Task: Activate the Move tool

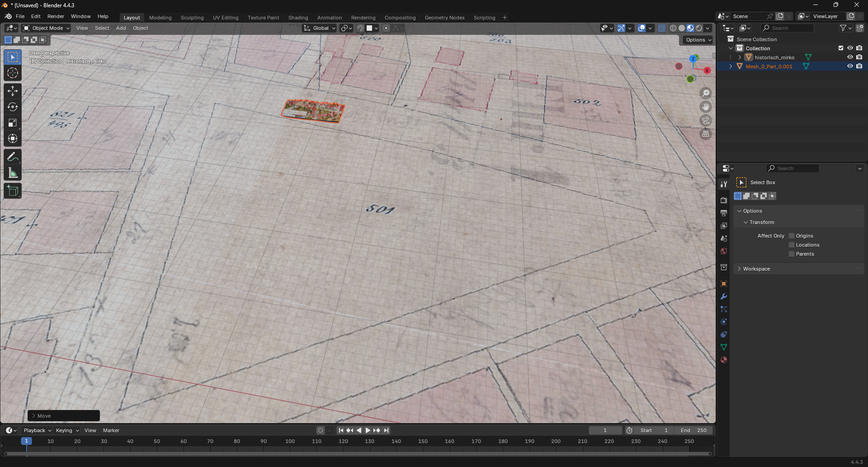Action: 13,91
